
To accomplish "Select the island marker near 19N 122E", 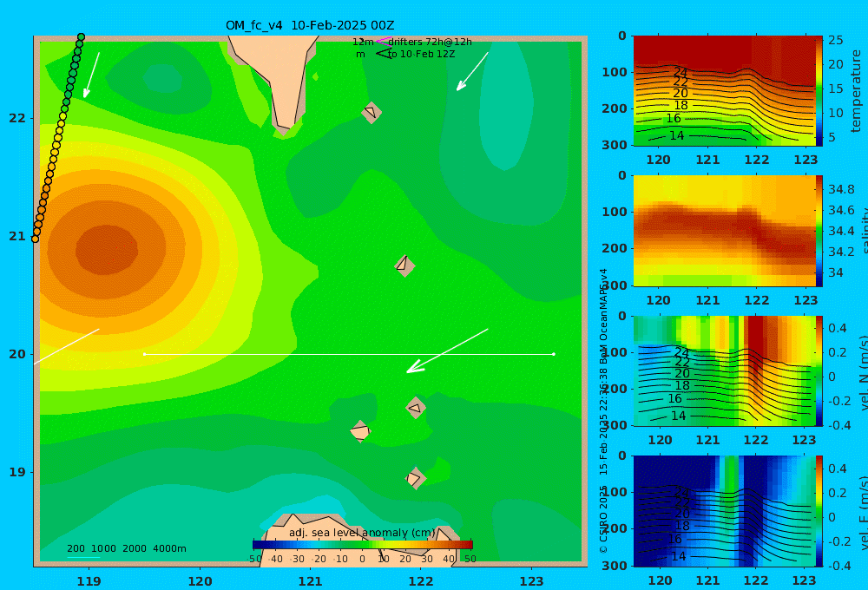I will (x=415, y=478).
